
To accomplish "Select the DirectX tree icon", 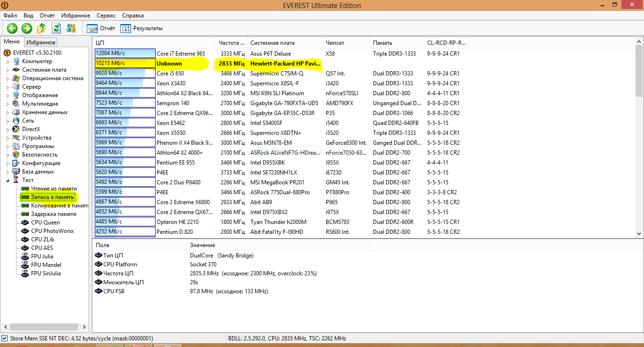I will click(x=17, y=129).
